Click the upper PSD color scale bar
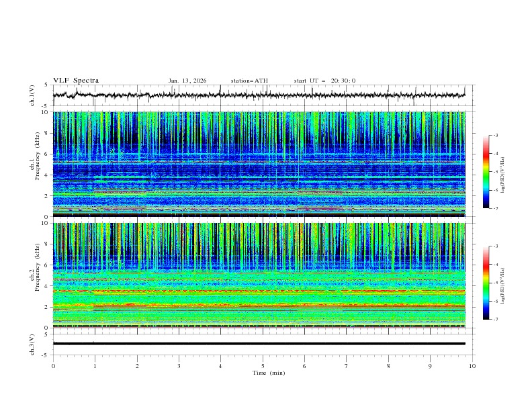Screen dimensions: 532x411 [x=486, y=172]
